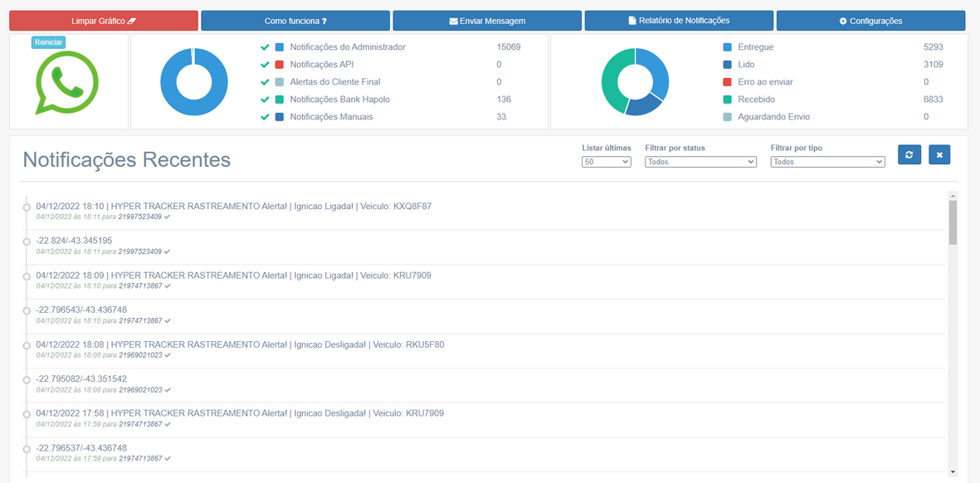Image resolution: width=980 pixels, height=483 pixels.
Task: Open the Configurações menu button
Action: click(870, 21)
